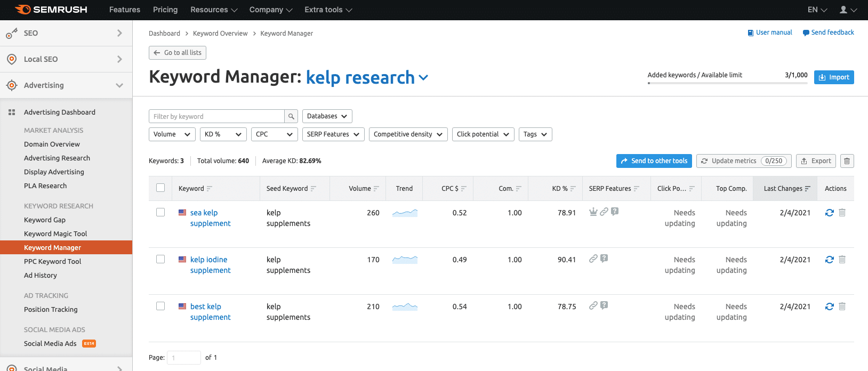The image size is (868, 371).
Task: Click the Local SEO pin icon
Action: point(12,59)
